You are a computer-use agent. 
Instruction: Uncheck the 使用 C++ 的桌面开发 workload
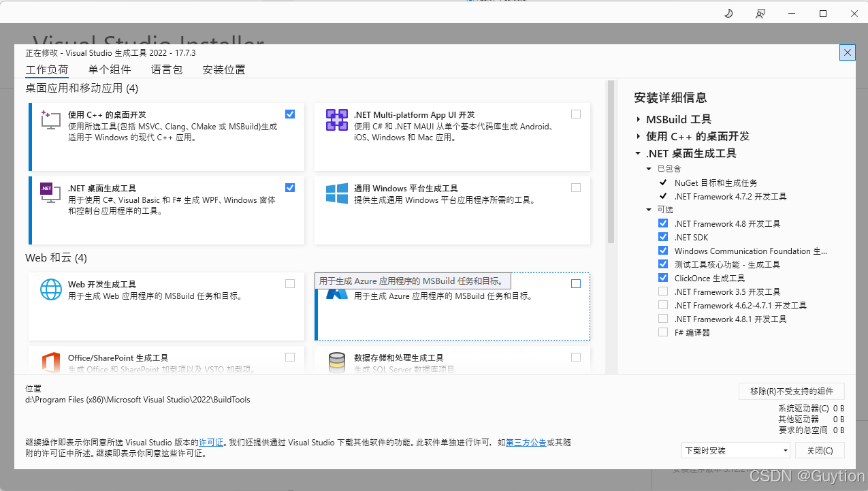coord(290,114)
